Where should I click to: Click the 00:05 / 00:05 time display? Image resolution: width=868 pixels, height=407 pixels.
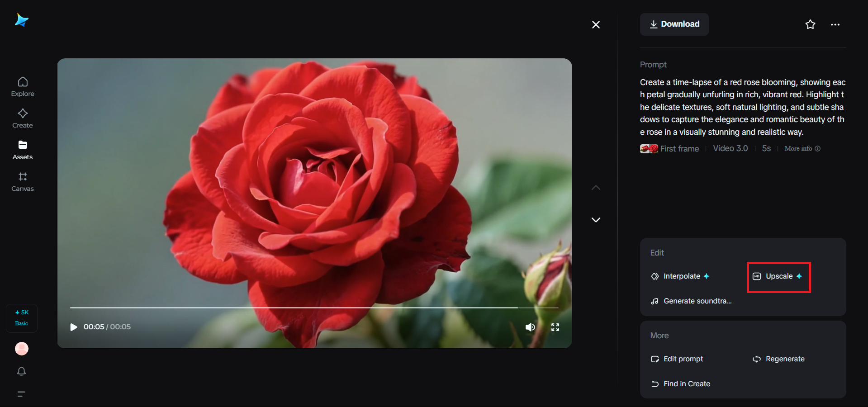tap(107, 327)
